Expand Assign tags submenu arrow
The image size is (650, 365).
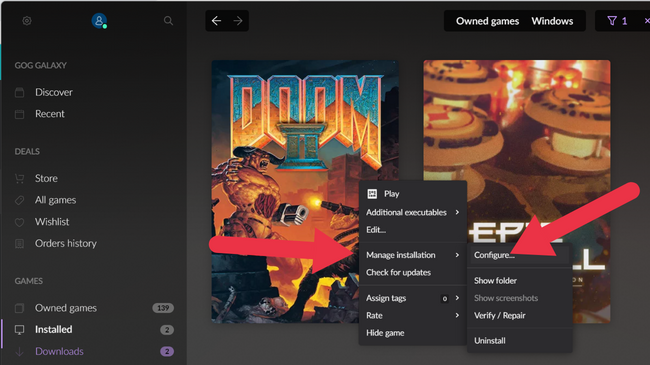(x=457, y=298)
